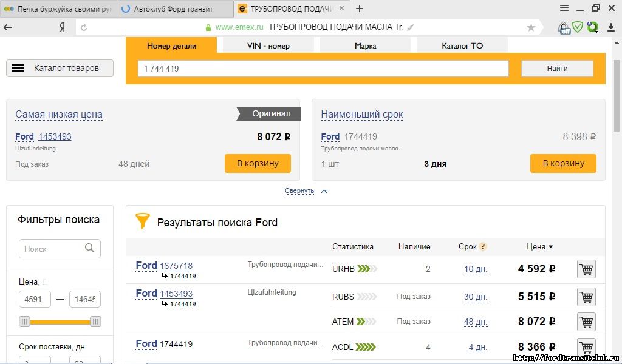Click the magnifier icon in filter search
Viewport: 622px width, 364px height.
pyautogui.click(x=90, y=248)
